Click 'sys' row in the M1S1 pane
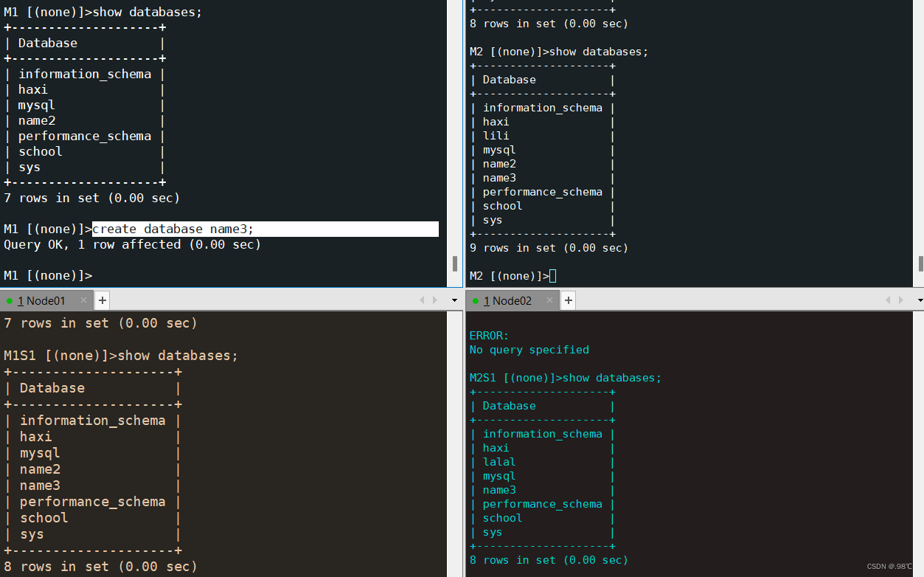Image resolution: width=924 pixels, height=577 pixels. pos(32,534)
